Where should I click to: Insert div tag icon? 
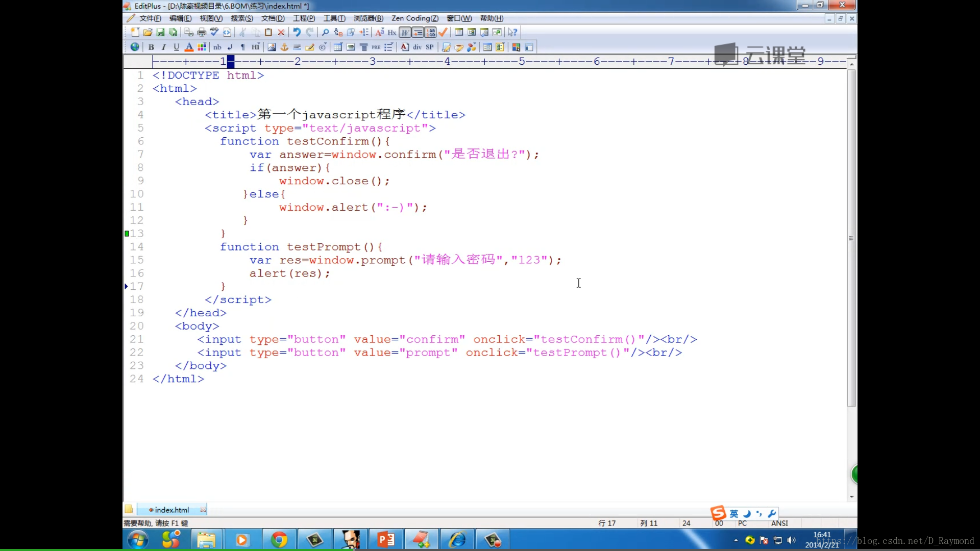coord(418,47)
